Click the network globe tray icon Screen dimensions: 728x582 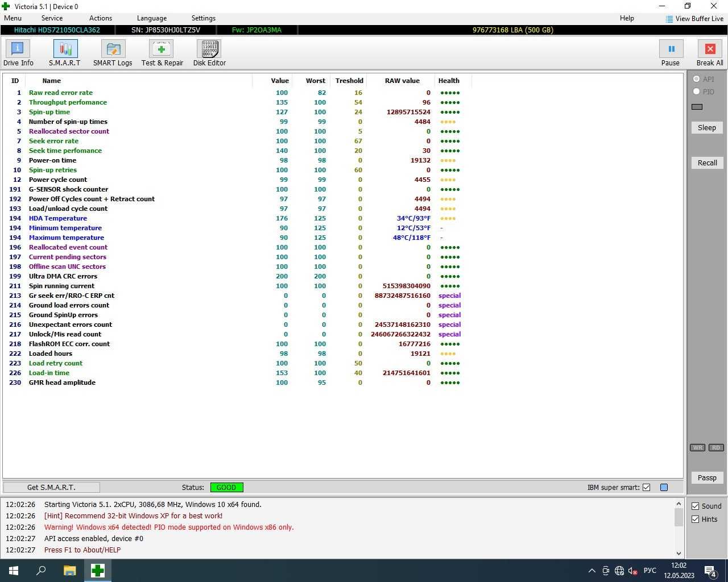[619, 571]
